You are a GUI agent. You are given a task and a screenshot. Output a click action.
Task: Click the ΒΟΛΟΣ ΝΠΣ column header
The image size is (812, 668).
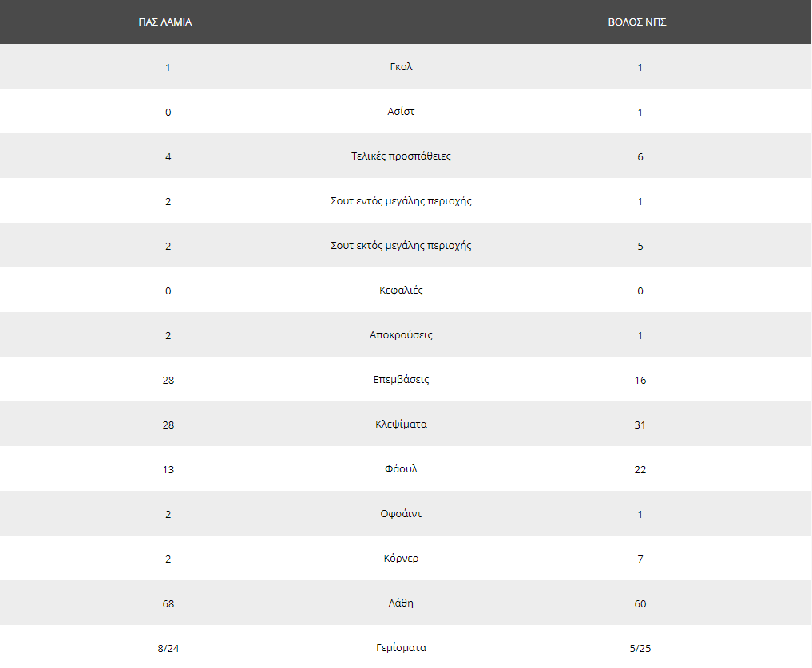tap(637, 22)
